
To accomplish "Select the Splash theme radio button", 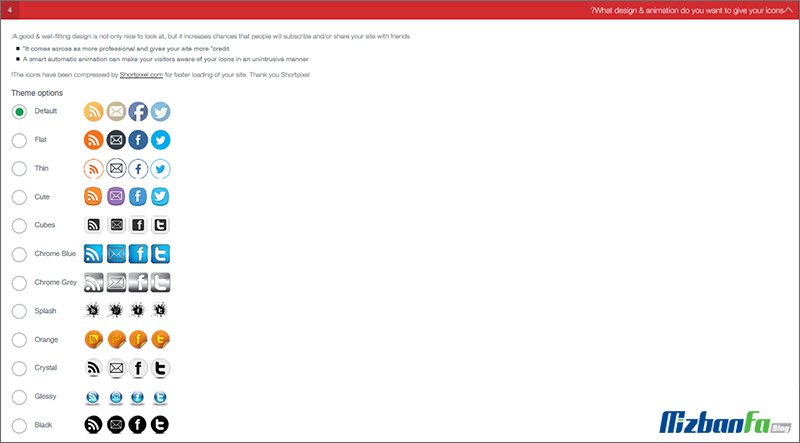I will point(19,311).
